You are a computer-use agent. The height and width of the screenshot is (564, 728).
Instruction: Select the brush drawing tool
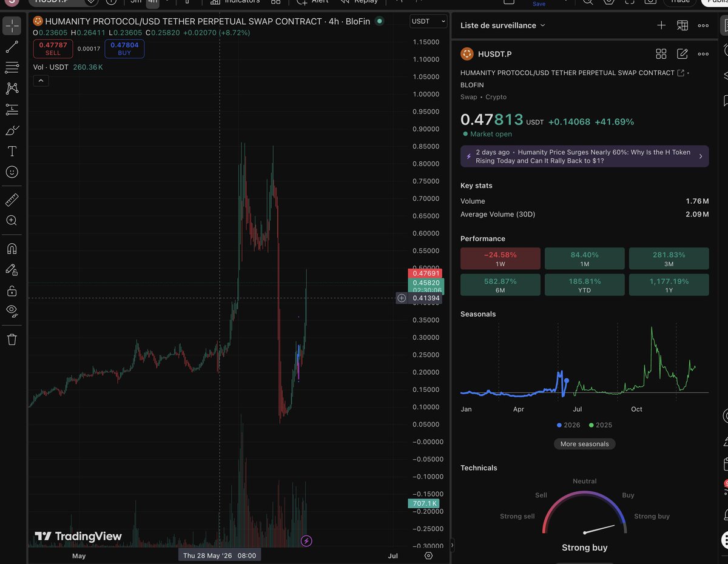[x=12, y=130]
